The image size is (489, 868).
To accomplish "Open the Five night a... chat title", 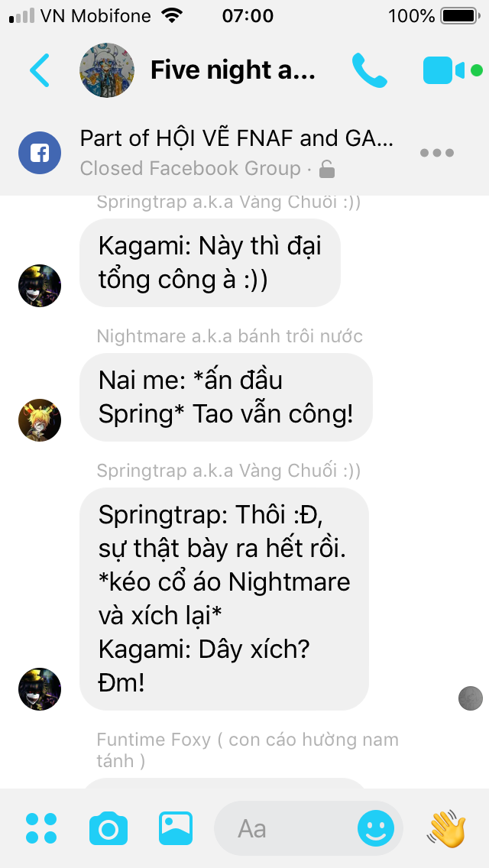I will [232, 70].
